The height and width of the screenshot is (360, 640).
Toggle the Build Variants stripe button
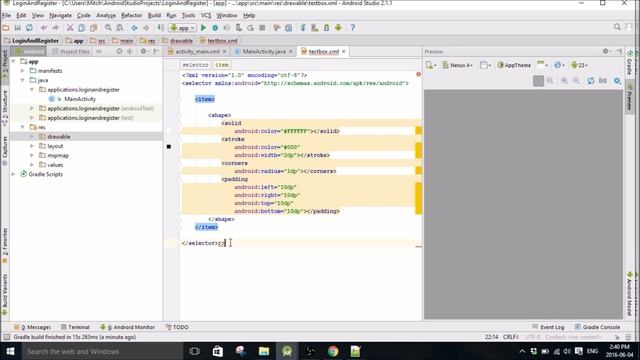pyautogui.click(x=5, y=294)
